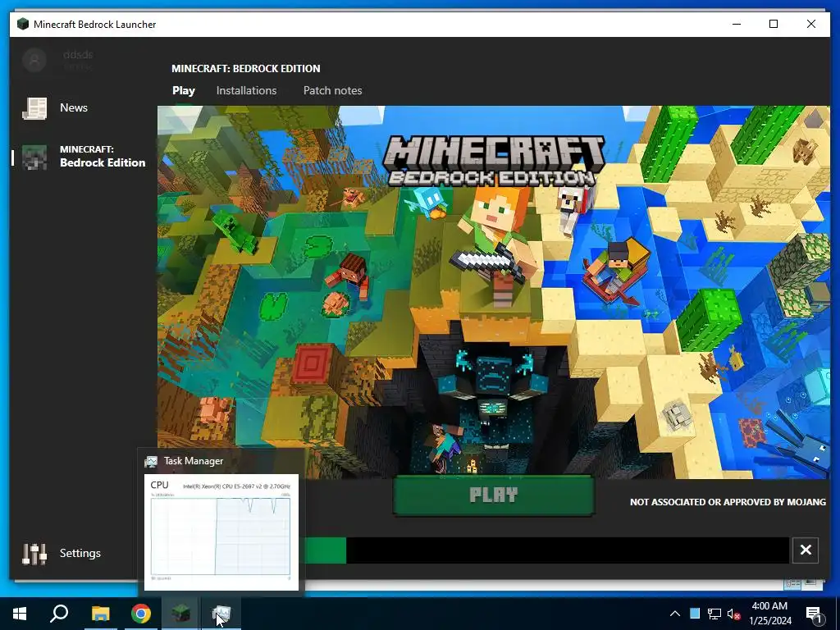Open File Explorer from the taskbar
Image resolution: width=840 pixels, height=630 pixels.
(100, 614)
